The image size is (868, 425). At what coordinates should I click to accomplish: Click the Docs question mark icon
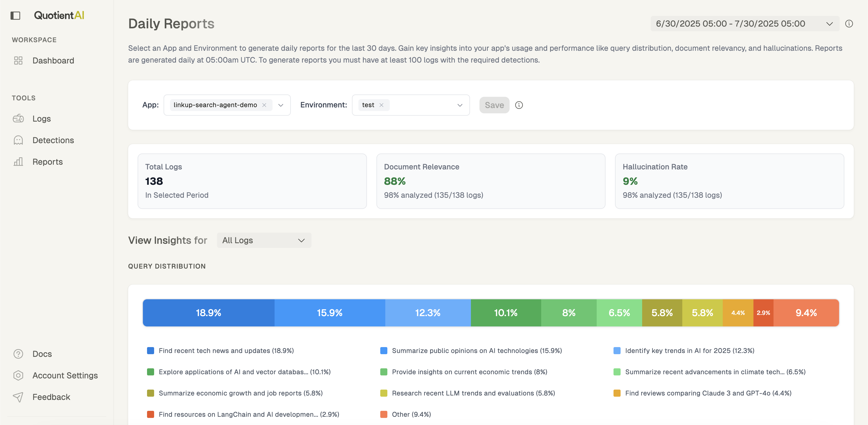tap(18, 354)
